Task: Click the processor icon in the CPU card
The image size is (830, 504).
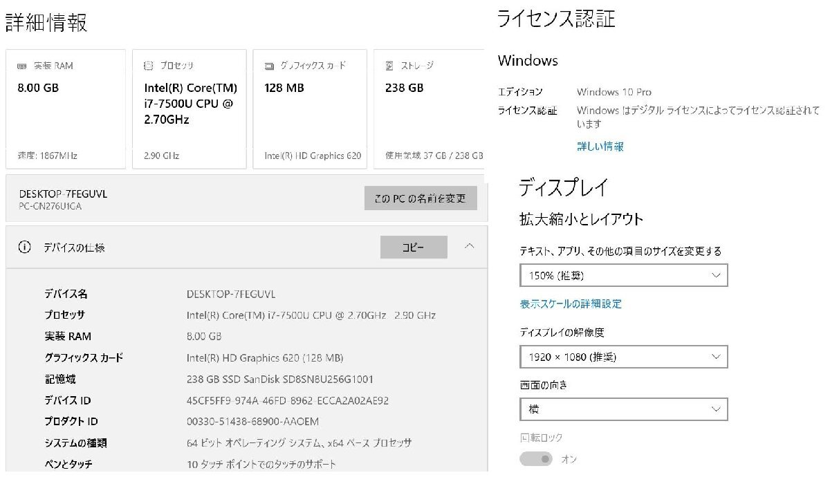Action: coord(149,66)
